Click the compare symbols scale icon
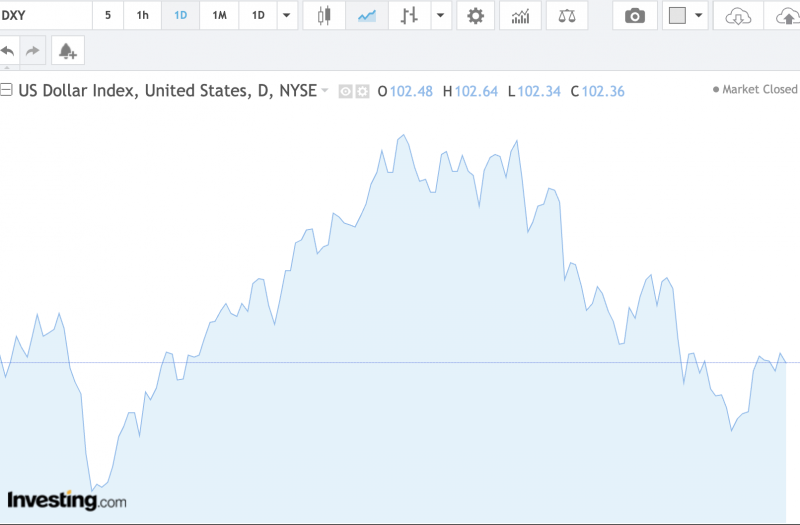 pos(567,16)
